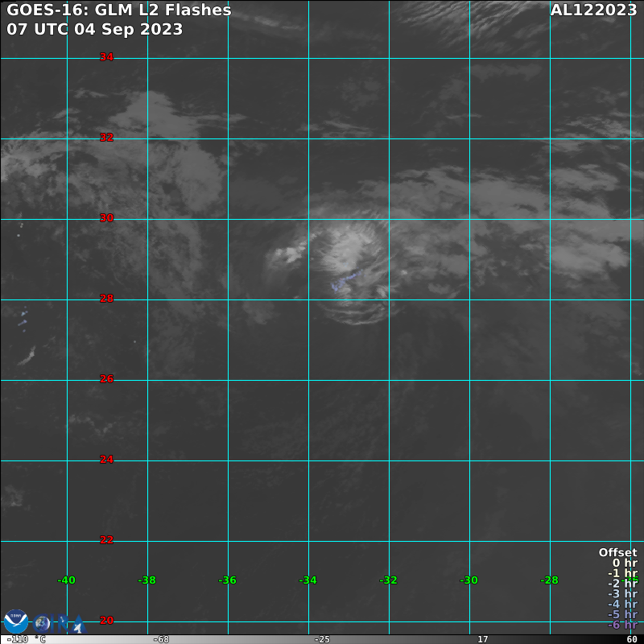This screenshot has width=644, height=644.
Task: Click the "-1 hr" legend entry
Action: 622,573
